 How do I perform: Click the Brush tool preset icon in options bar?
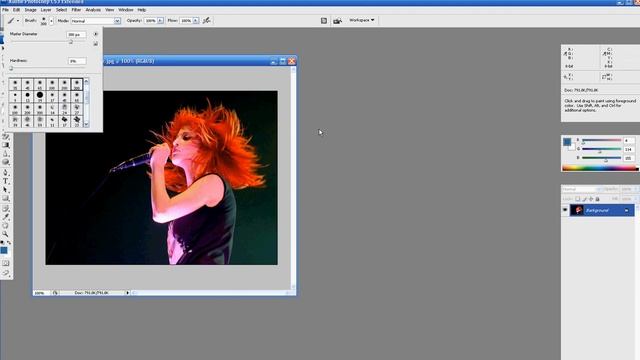[11, 20]
